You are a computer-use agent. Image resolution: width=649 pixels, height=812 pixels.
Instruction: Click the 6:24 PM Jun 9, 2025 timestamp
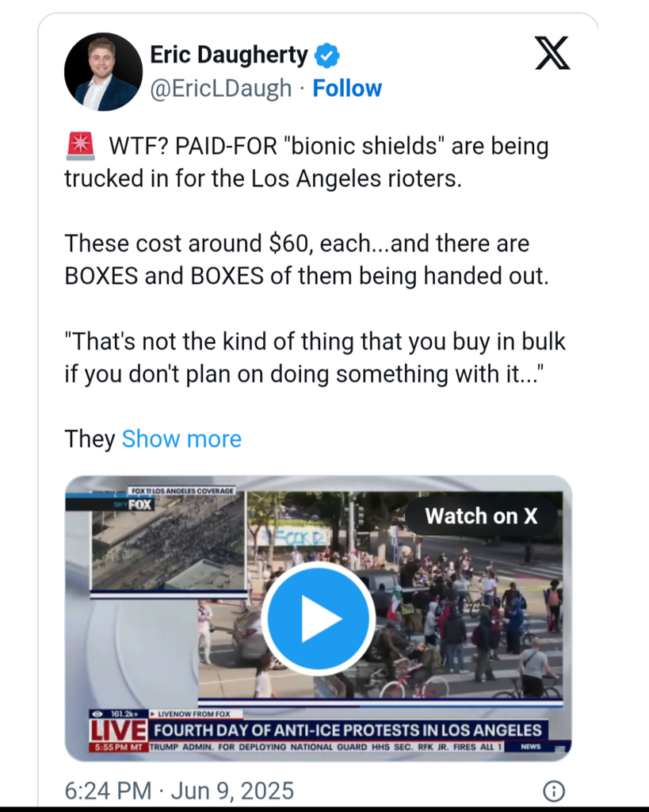click(179, 791)
